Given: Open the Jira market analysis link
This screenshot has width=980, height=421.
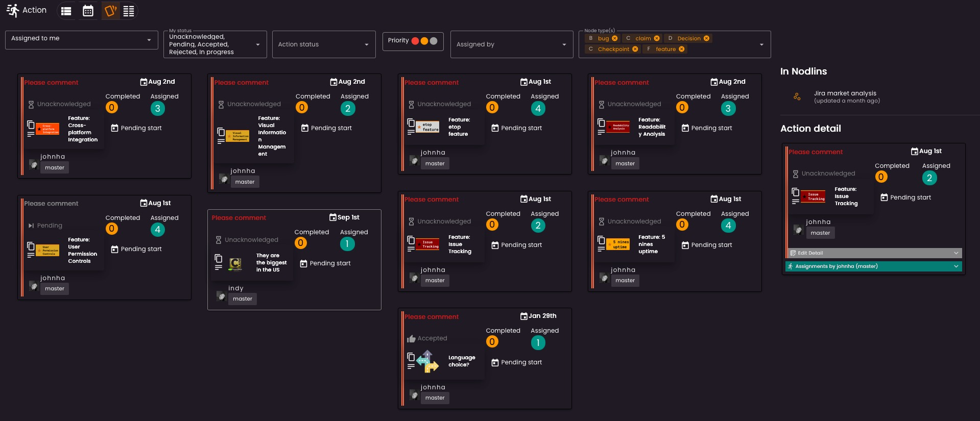Looking at the screenshot, I should coord(845,93).
